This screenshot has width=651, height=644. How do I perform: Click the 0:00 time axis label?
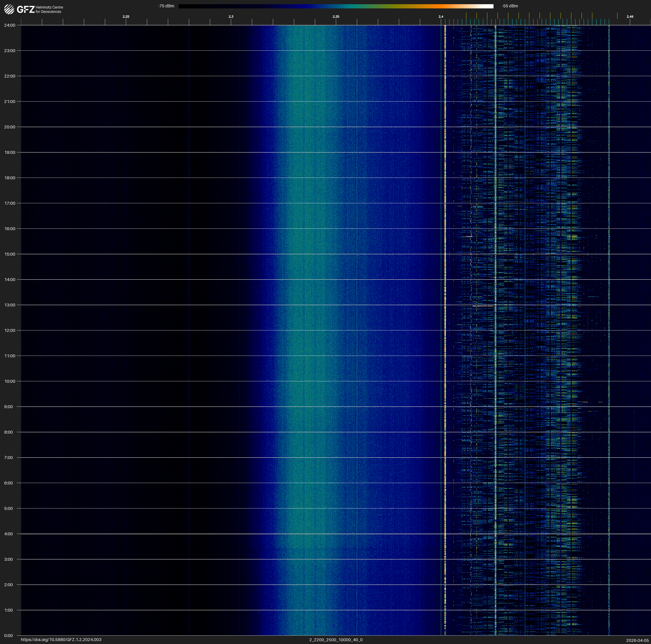point(9,636)
